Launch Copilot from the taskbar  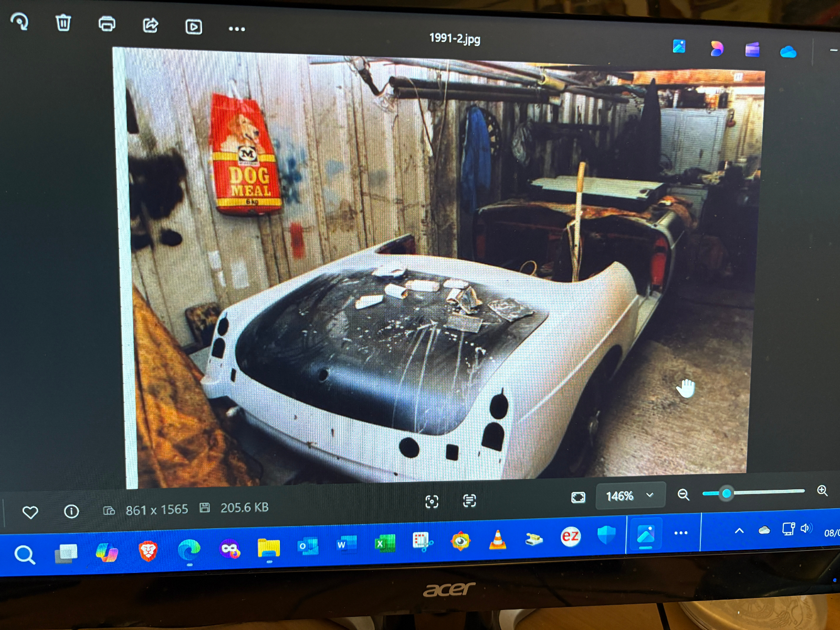(x=107, y=552)
